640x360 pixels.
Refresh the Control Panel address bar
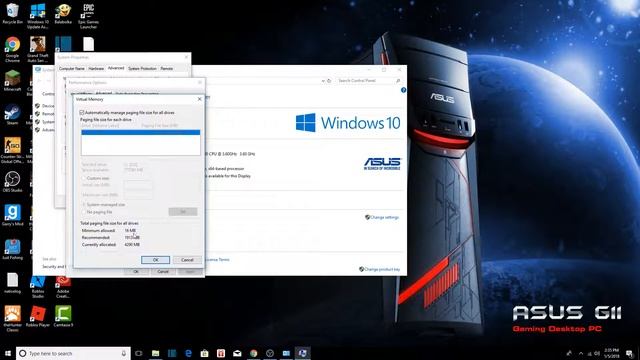coord(329,81)
